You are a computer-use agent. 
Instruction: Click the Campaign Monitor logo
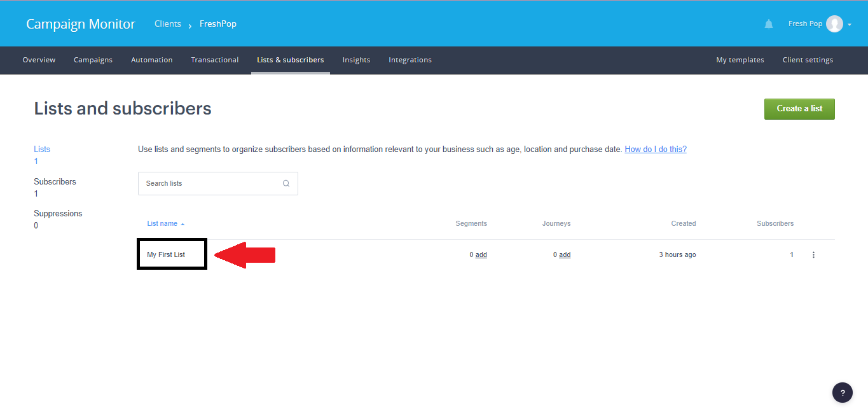[81, 24]
